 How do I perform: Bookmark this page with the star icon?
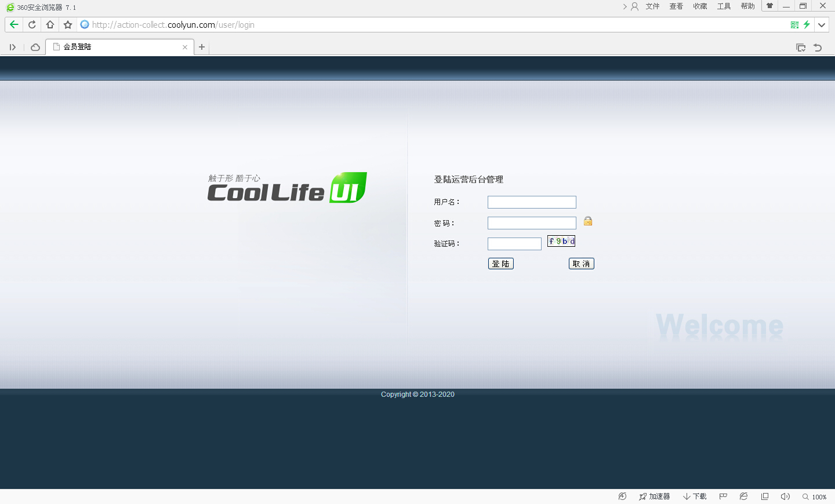[x=68, y=24]
